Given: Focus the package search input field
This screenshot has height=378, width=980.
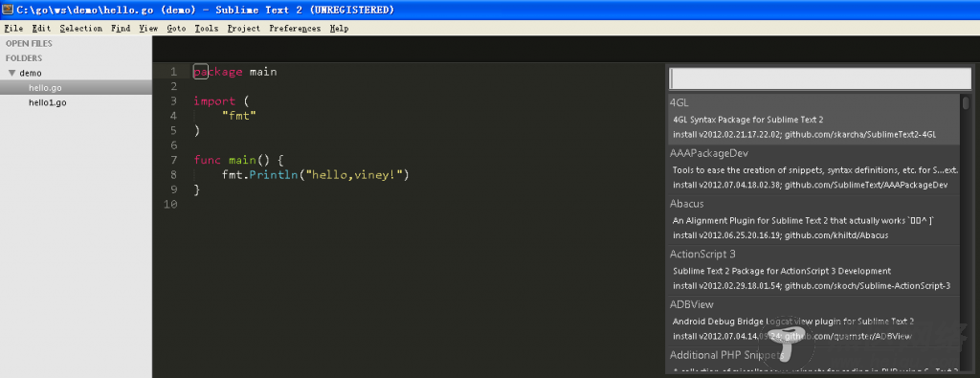Looking at the screenshot, I should click(820, 78).
